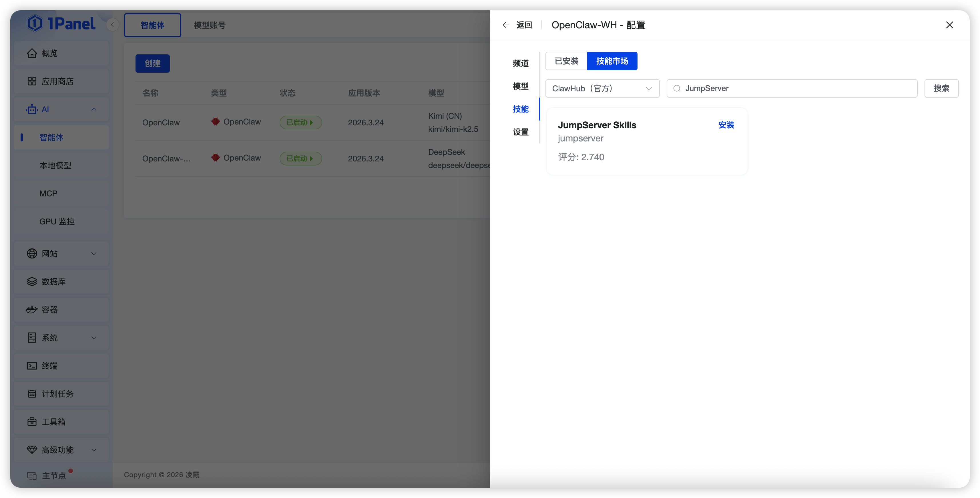
Task: Toggle the 已启动 status of OpenClaw
Action: click(x=300, y=122)
